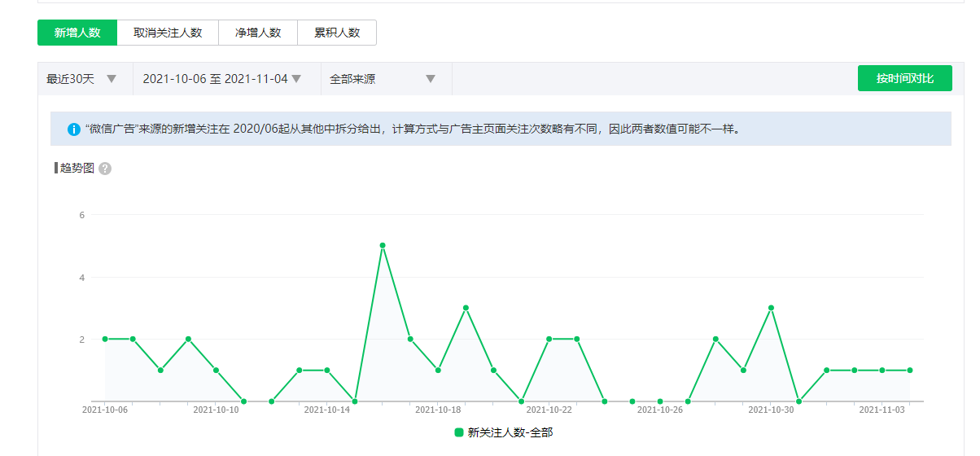Show the 累积人数 tab

337,33
